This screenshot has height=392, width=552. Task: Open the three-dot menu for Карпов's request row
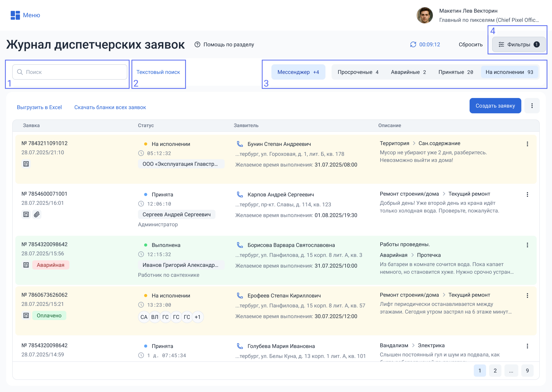click(527, 194)
